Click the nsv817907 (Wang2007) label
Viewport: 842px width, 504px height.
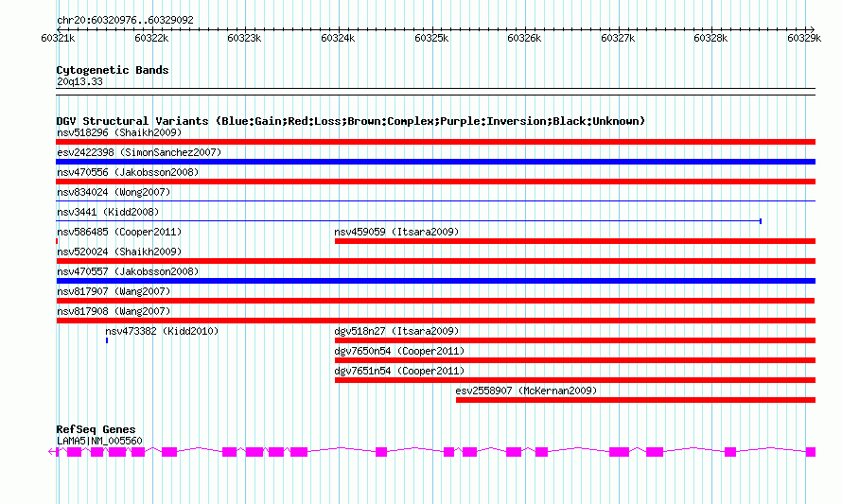tap(114, 291)
